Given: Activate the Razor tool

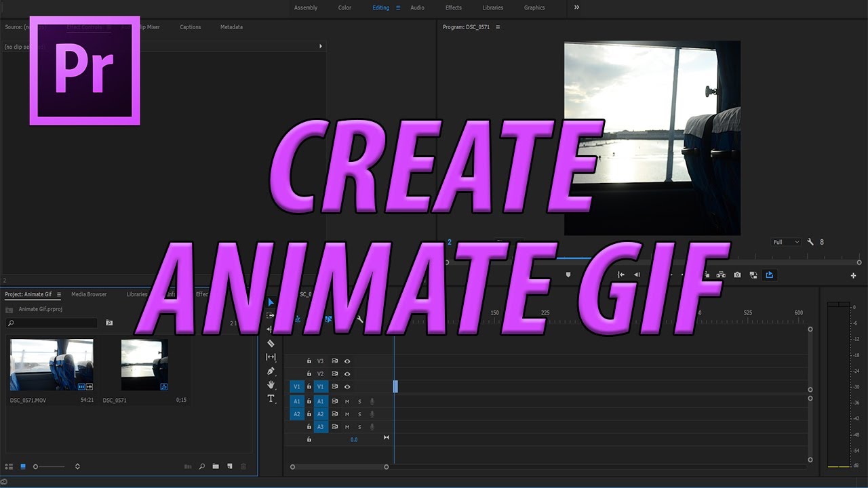Looking at the screenshot, I should pyautogui.click(x=271, y=343).
